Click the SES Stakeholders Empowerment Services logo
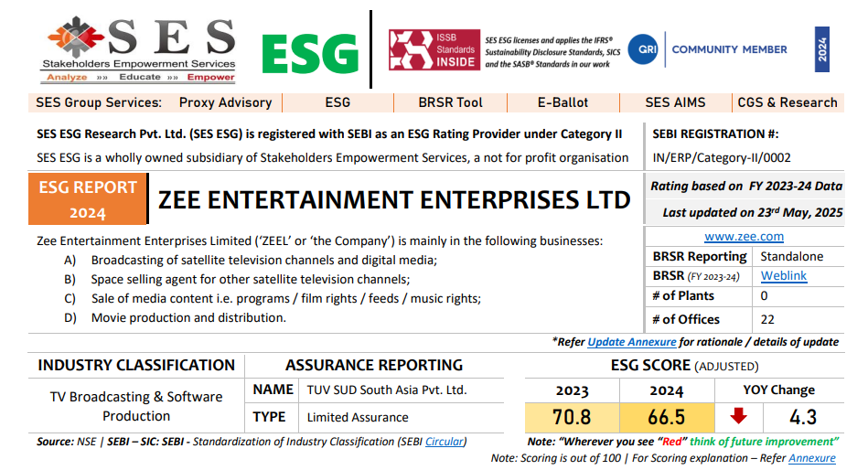Screen dimensions: 868x470 click(x=138, y=49)
